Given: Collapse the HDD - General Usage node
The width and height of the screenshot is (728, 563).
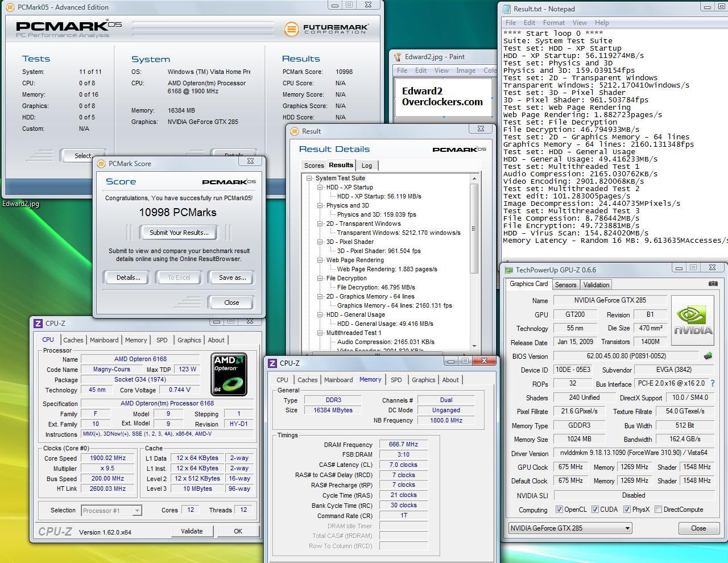Looking at the screenshot, I should tap(320, 314).
